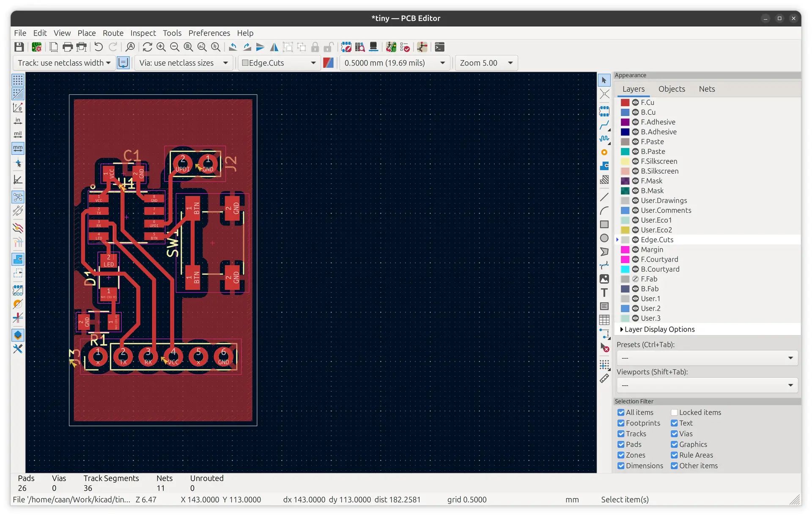Image resolution: width=812 pixels, height=516 pixels.
Task: Switch to the Nets tab
Action: click(707, 89)
